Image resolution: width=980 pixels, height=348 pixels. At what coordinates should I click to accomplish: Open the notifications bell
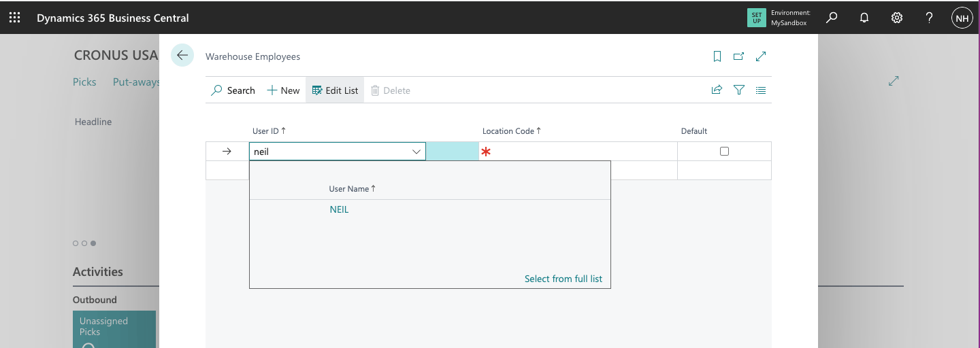tap(864, 18)
